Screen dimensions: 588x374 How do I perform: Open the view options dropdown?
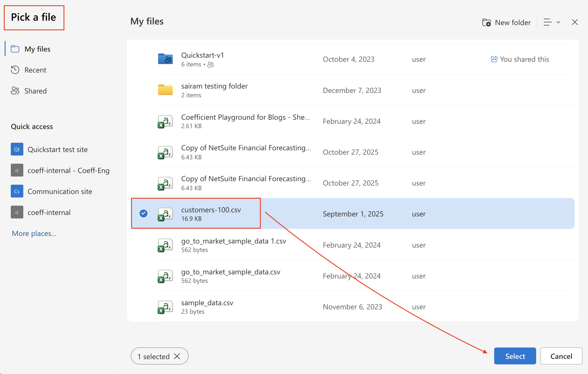click(x=552, y=22)
